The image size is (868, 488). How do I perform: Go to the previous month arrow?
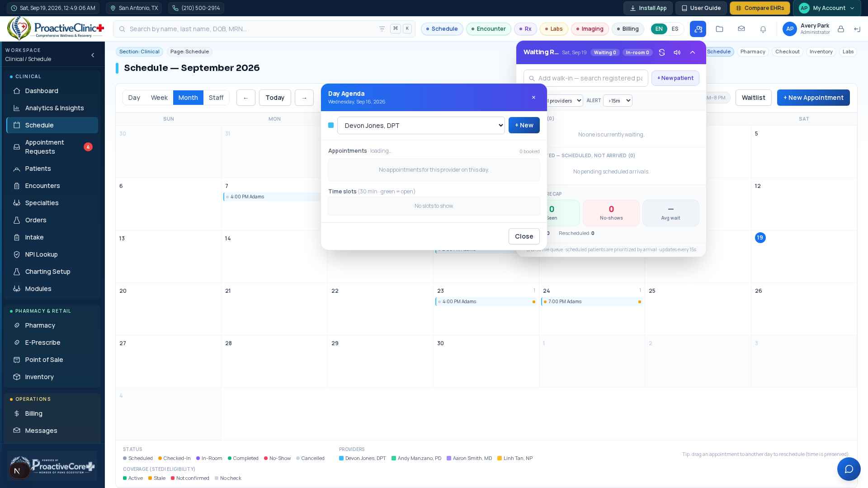coord(246,98)
